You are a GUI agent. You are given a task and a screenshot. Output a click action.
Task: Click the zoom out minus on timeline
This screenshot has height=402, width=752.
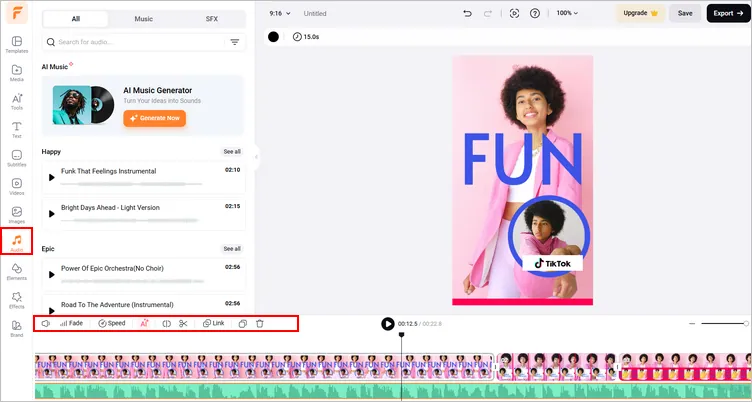tap(692, 323)
